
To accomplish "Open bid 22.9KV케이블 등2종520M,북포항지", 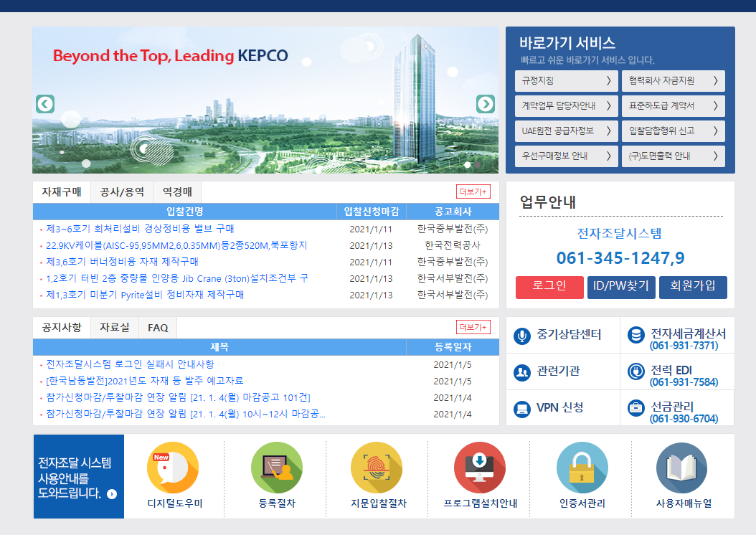I will [176, 245].
